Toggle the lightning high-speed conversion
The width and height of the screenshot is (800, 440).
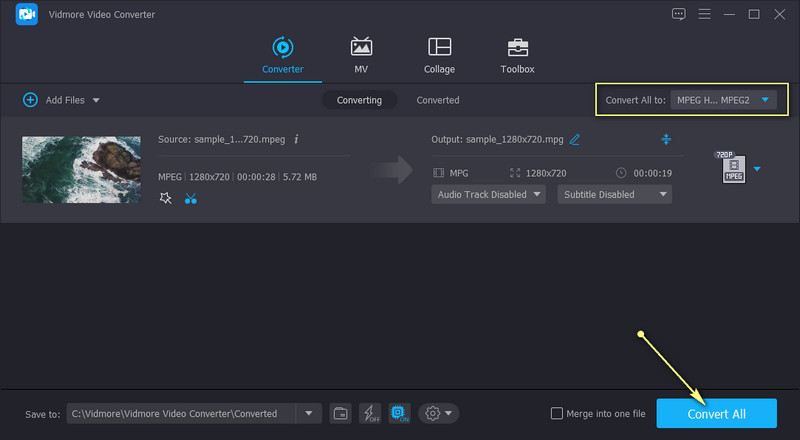point(369,413)
